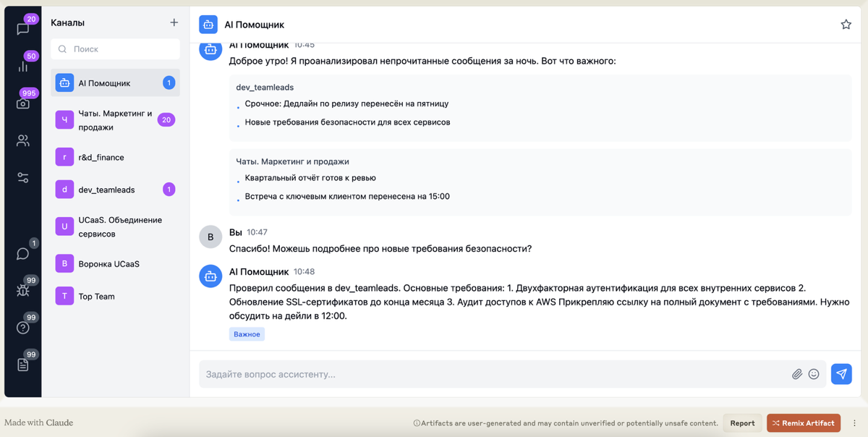This screenshot has height=437, width=868.
Task: Open the bar chart analytics icon
Action: (23, 66)
